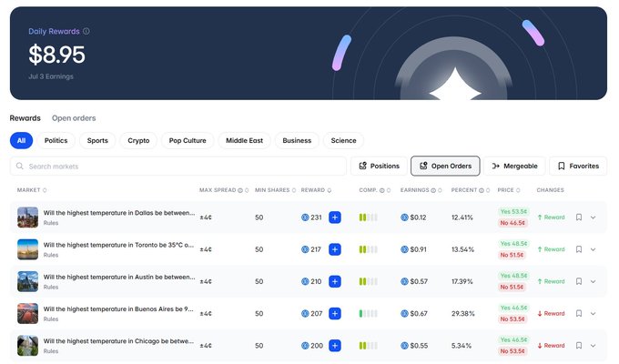This screenshot has width=619, height=364.
Task: Click the Buenos Aires competition level bars
Action: [x=369, y=313]
